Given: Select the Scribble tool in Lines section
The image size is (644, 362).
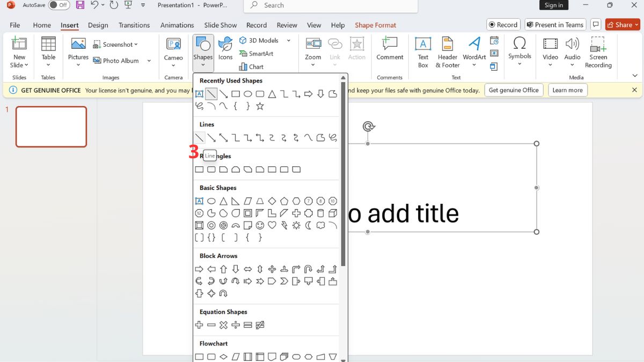Looking at the screenshot, I should click(333, 138).
